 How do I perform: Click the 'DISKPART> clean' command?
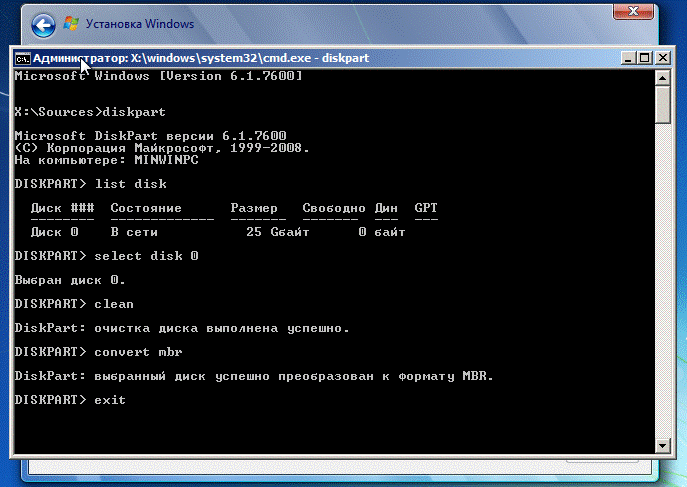74,304
